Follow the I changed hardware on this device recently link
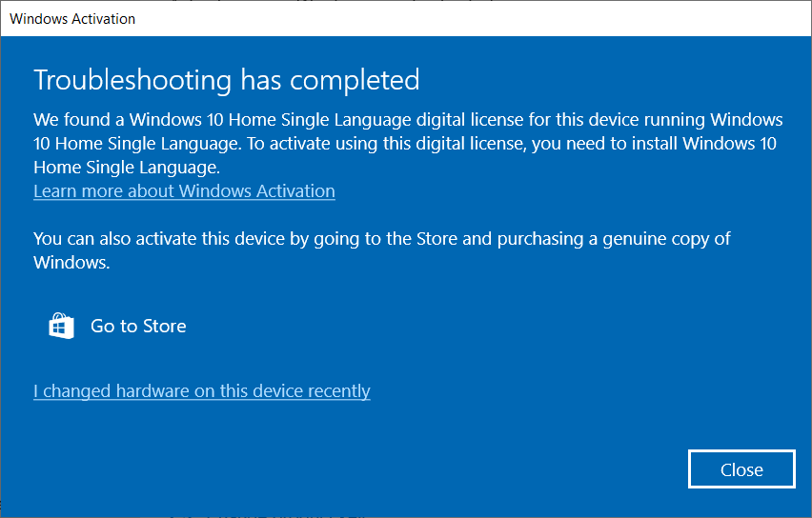The height and width of the screenshot is (518, 812). click(x=202, y=390)
